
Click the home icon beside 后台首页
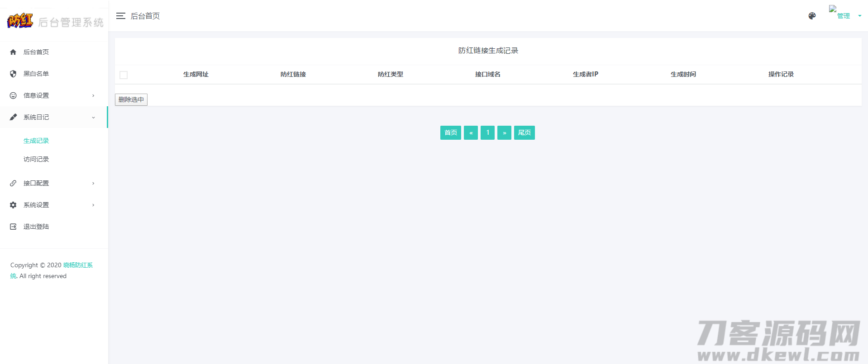pyautogui.click(x=13, y=52)
